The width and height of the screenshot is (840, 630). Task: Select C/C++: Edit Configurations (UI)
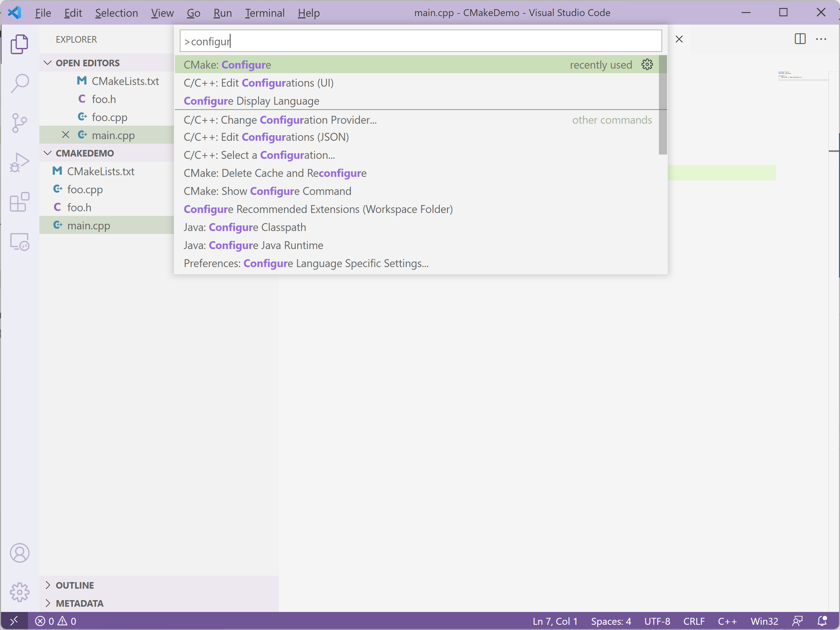point(417,83)
